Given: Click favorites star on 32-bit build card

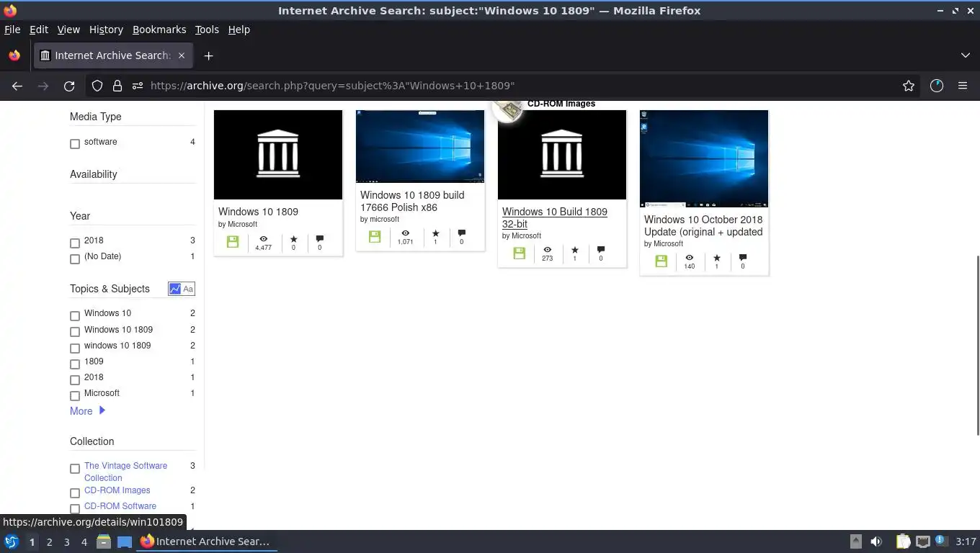Looking at the screenshot, I should point(574,249).
